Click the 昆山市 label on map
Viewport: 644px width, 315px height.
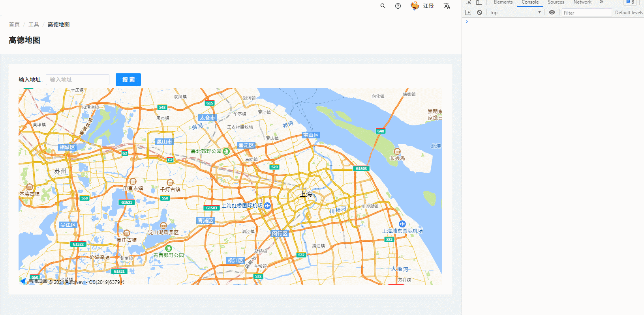[164, 142]
